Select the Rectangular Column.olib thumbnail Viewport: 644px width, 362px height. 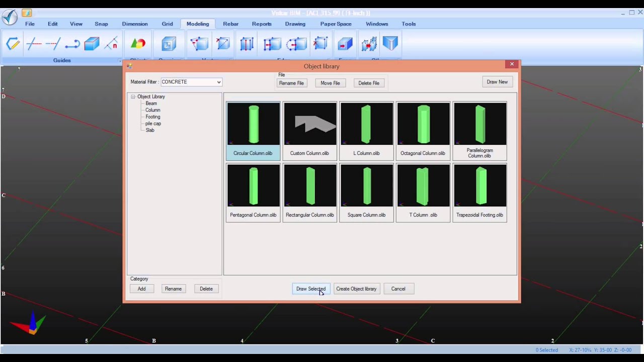(310, 193)
